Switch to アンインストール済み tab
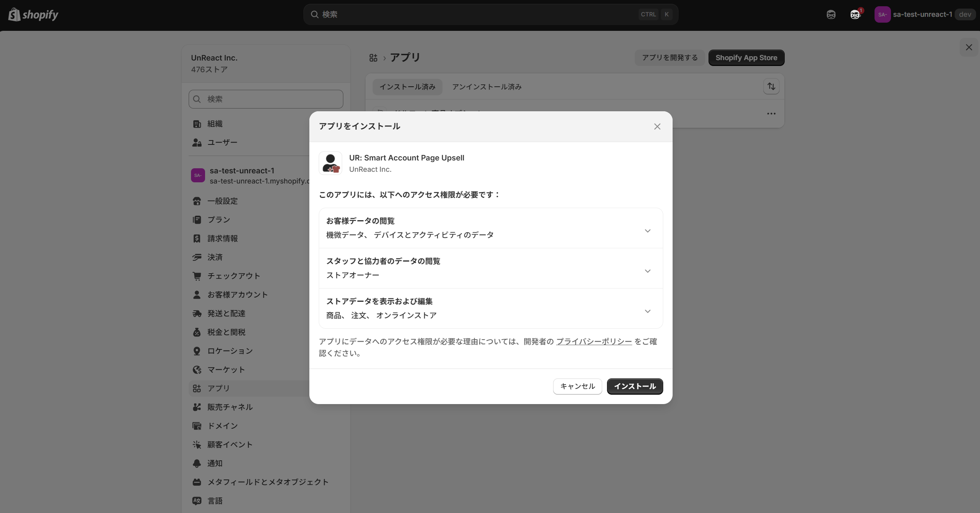The image size is (980, 513). tap(487, 87)
